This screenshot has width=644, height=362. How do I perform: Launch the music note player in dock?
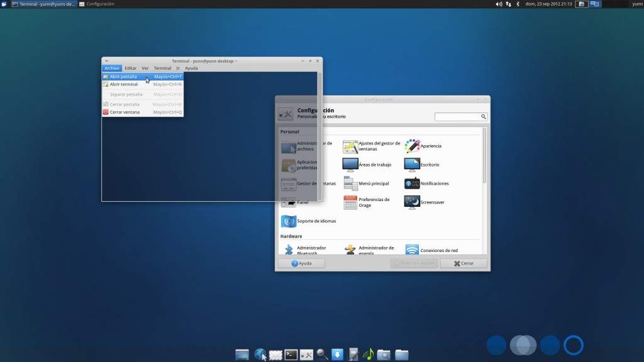[x=369, y=354]
